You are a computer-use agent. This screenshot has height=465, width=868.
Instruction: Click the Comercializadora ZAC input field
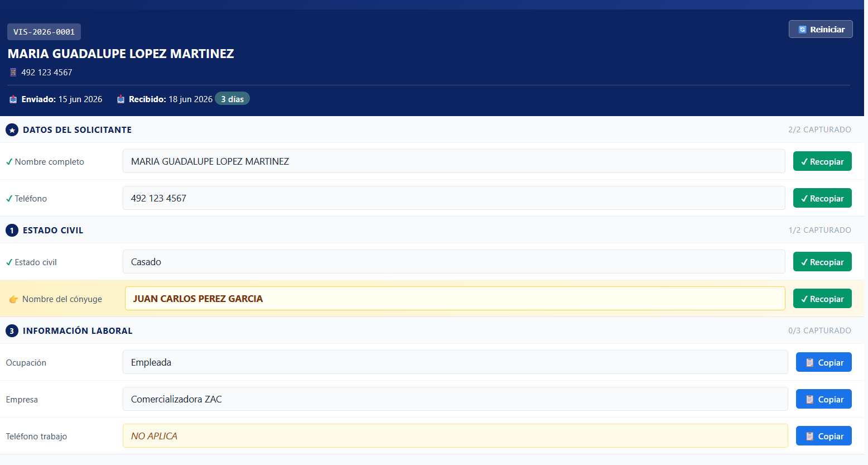point(455,399)
